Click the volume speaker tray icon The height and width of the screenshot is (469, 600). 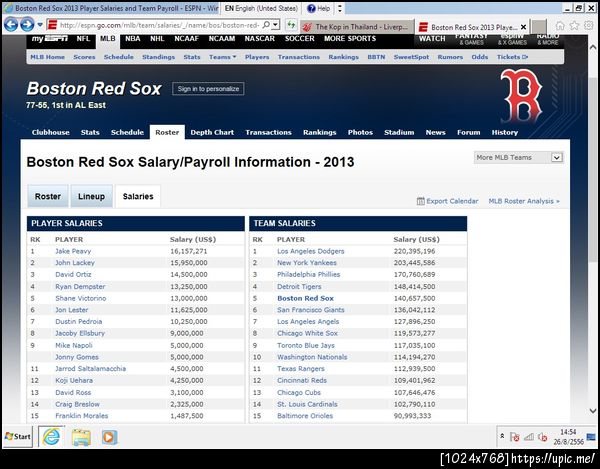542,437
